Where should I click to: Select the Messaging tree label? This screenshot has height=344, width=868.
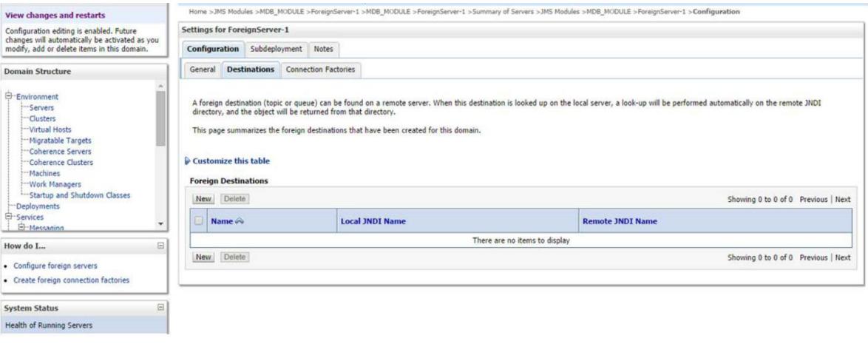coord(46,228)
